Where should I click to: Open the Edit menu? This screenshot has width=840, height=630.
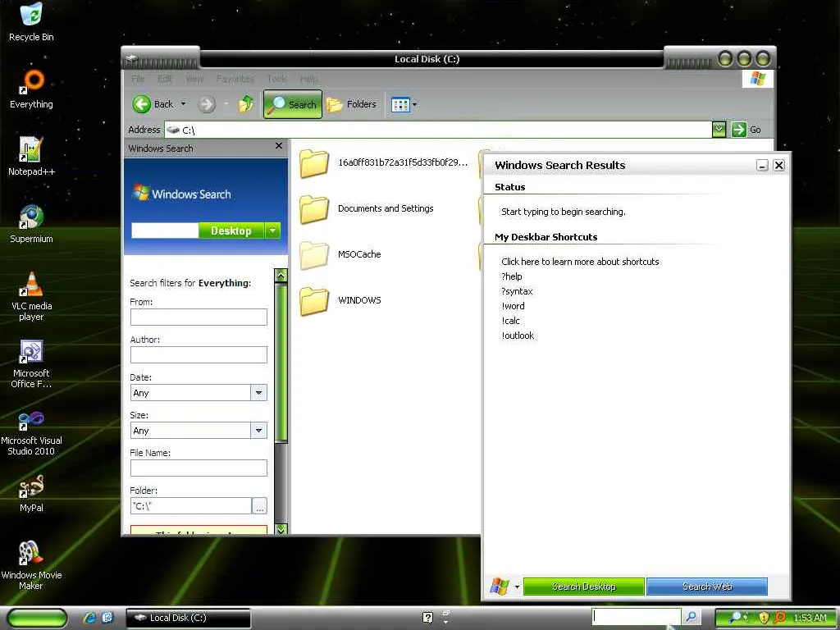(x=164, y=79)
